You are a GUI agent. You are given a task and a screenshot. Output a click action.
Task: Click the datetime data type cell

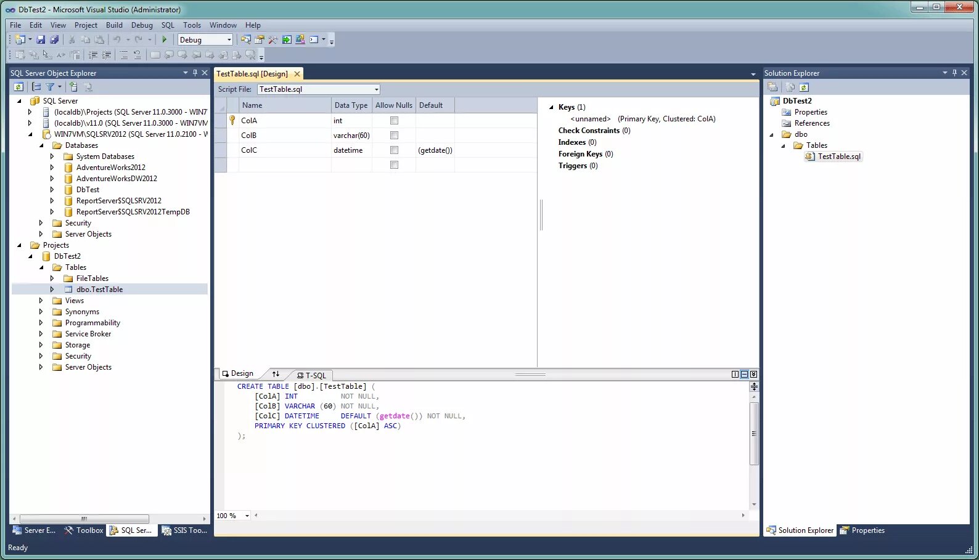(351, 150)
